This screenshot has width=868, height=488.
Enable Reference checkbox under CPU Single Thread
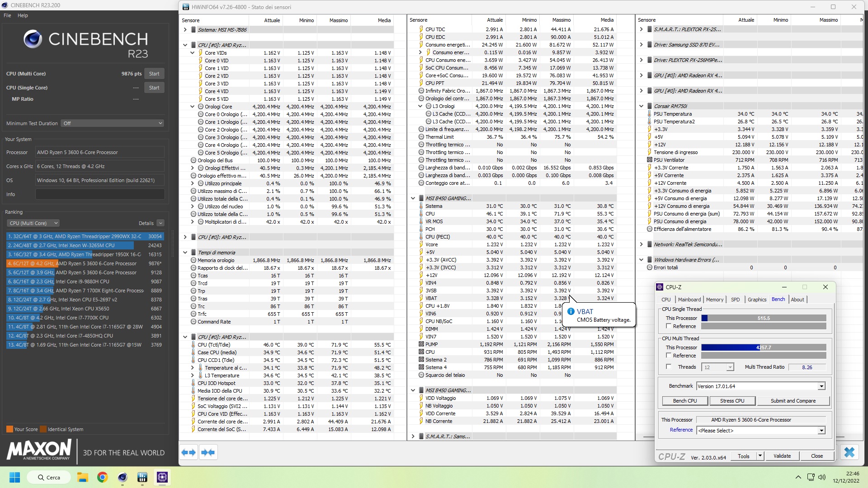pyautogui.click(x=669, y=326)
